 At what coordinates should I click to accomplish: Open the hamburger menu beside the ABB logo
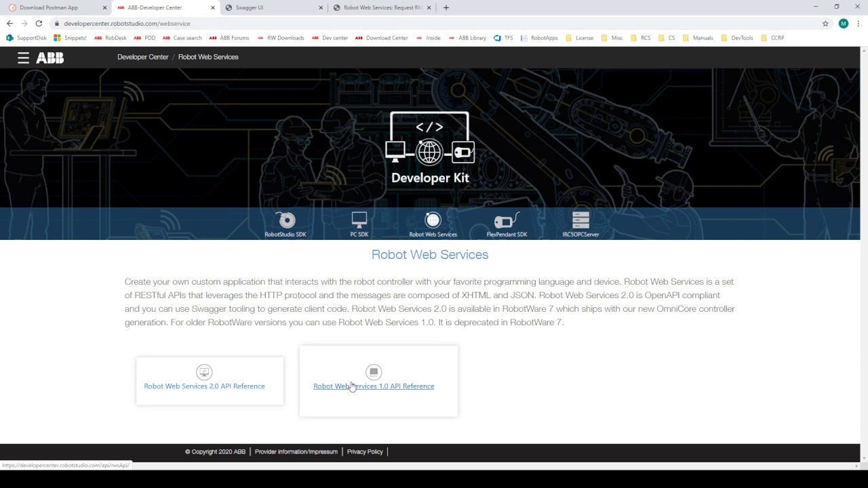pos(24,58)
